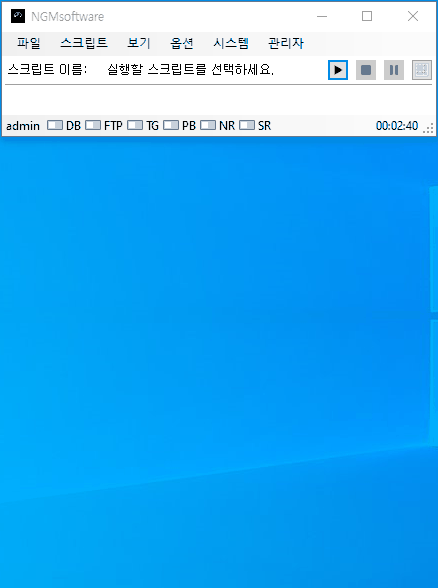Toggle the TG status indicator
This screenshot has height=588, width=438.
135,125
